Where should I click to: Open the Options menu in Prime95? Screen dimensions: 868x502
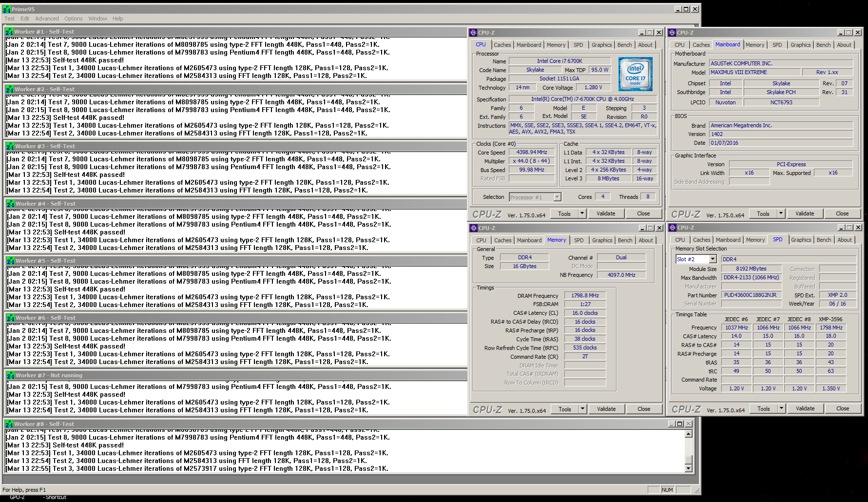[x=74, y=19]
